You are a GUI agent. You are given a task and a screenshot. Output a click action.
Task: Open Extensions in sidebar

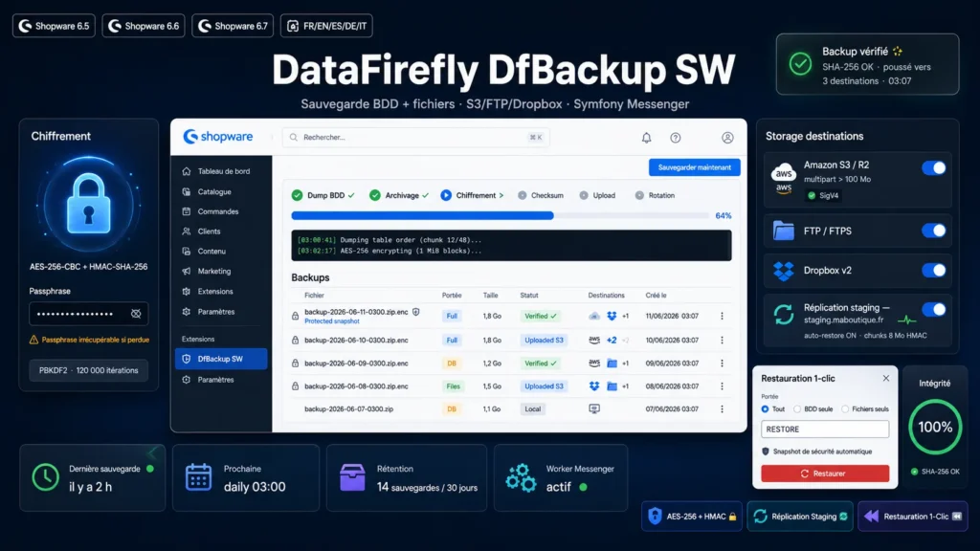pos(208,291)
